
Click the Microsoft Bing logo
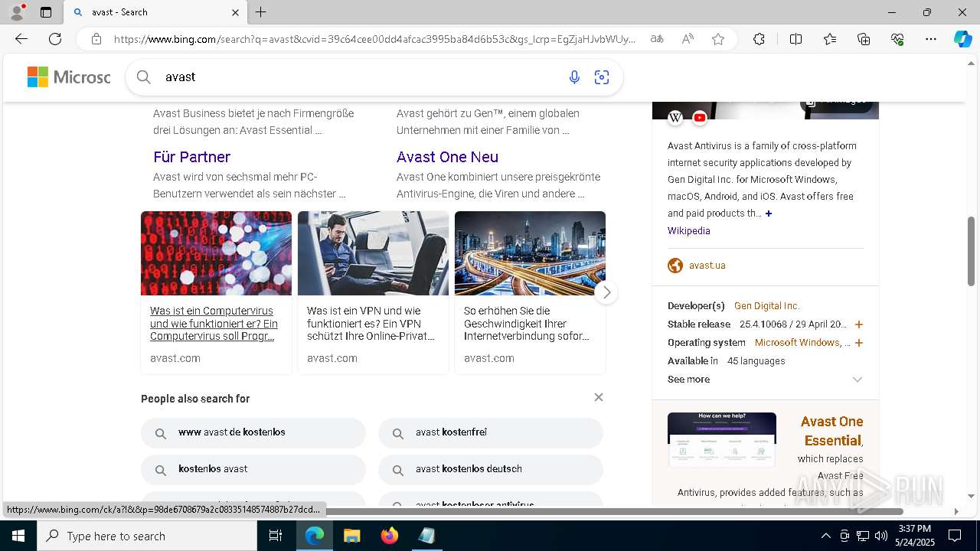tap(69, 77)
